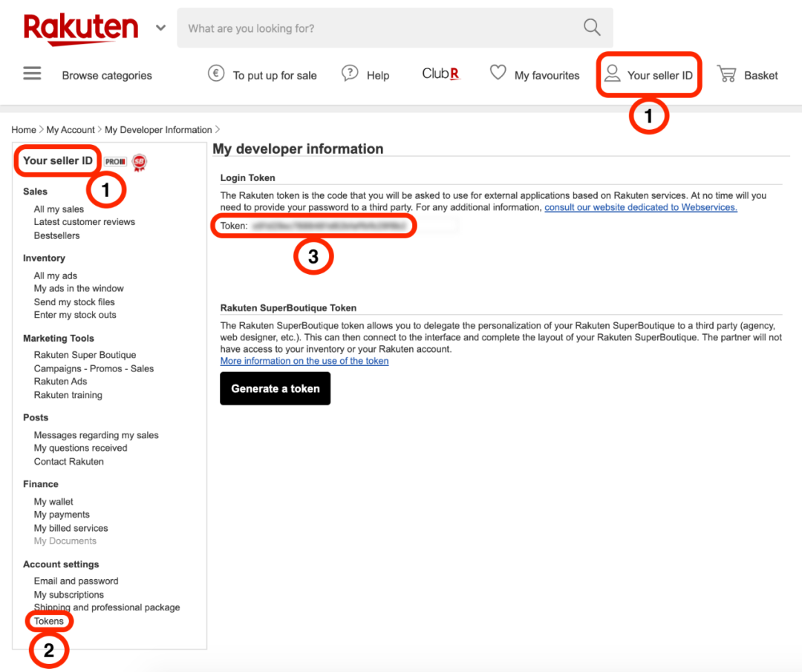Open My billed services

[x=71, y=528]
